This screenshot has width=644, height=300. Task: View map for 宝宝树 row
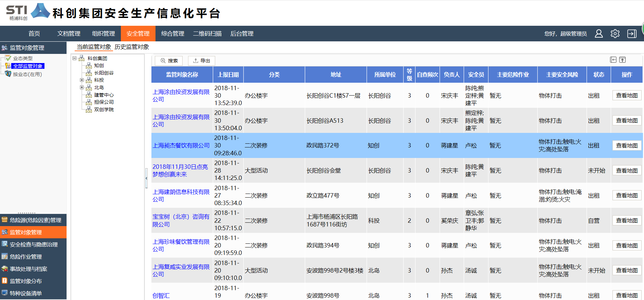click(627, 221)
